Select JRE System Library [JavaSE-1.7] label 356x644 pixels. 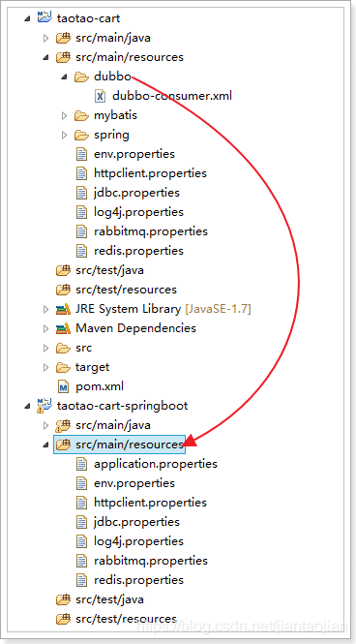pos(163,309)
